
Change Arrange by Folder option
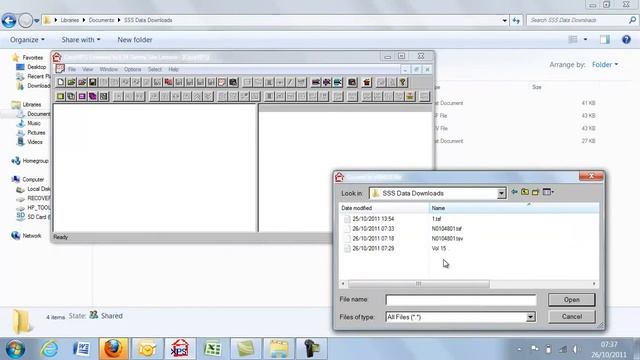[x=605, y=64]
